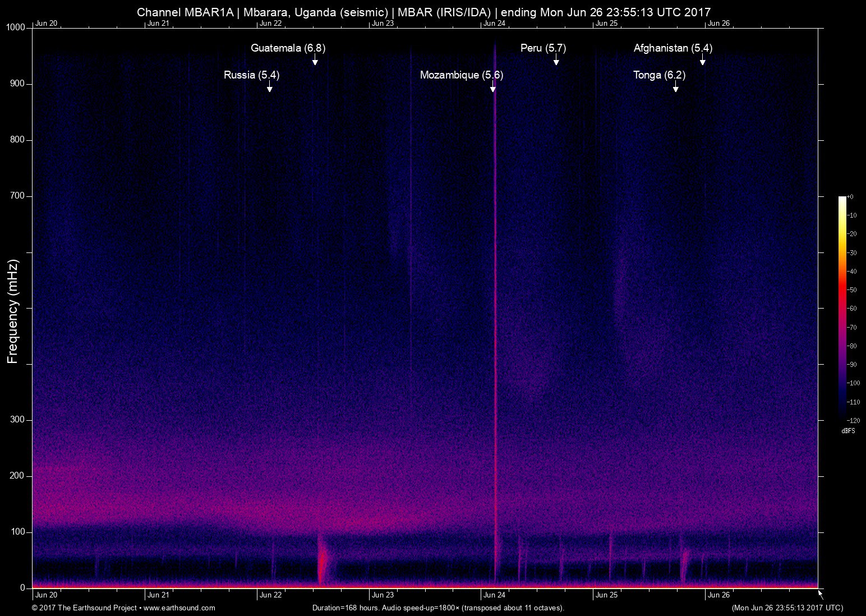The width and height of the screenshot is (866, 616).
Task: Select the Mozambique (5.6) arrow marker
Action: point(493,88)
